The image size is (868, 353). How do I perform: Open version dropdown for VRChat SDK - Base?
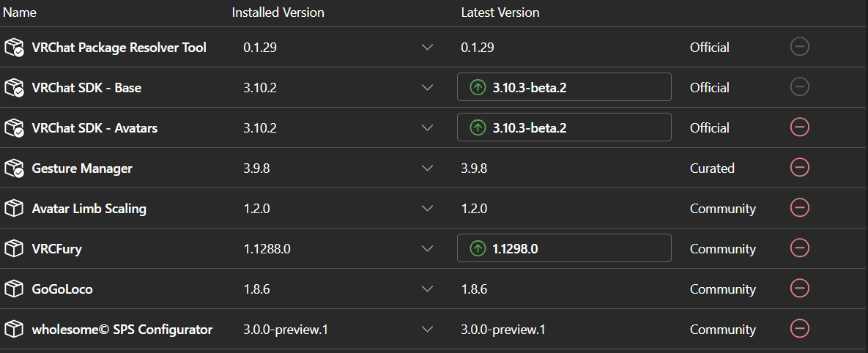pyautogui.click(x=428, y=88)
